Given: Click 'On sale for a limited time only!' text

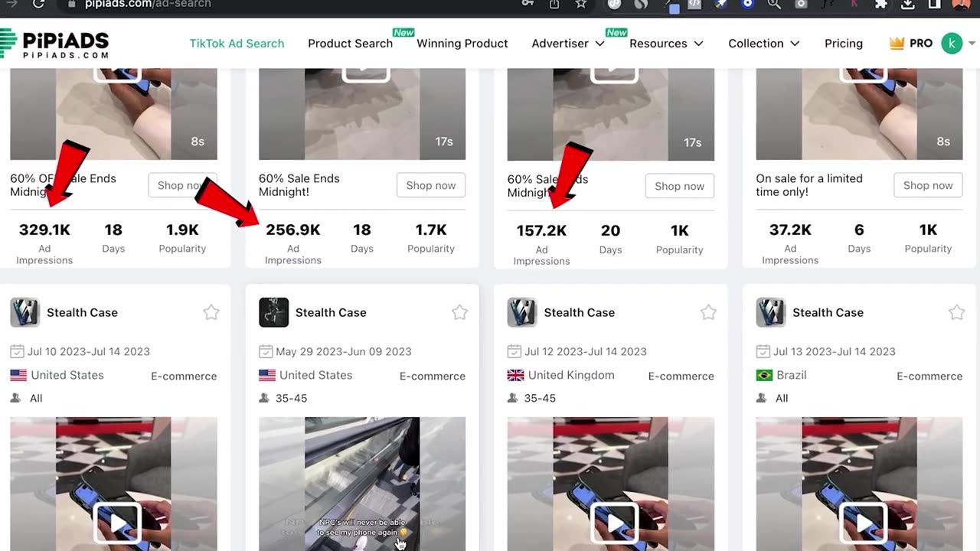Looking at the screenshot, I should click(x=809, y=185).
